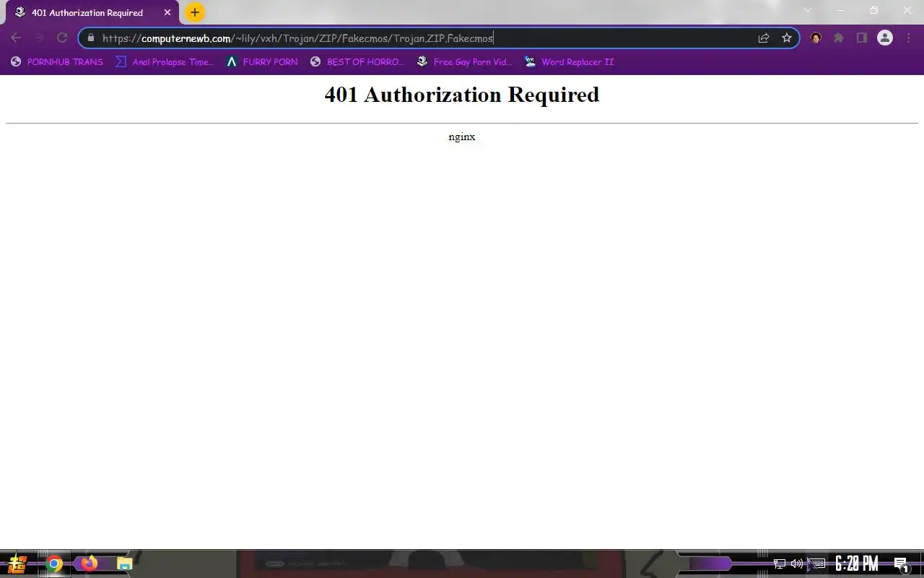Open the taskbar clock showing 6:28 PM
Image resolution: width=924 pixels, height=578 pixels.
point(857,564)
